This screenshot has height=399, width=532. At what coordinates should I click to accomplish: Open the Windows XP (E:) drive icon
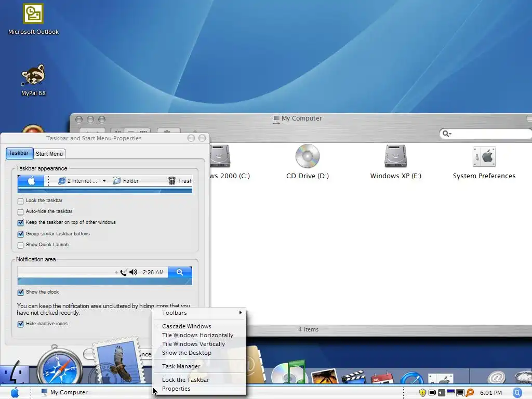click(x=395, y=156)
